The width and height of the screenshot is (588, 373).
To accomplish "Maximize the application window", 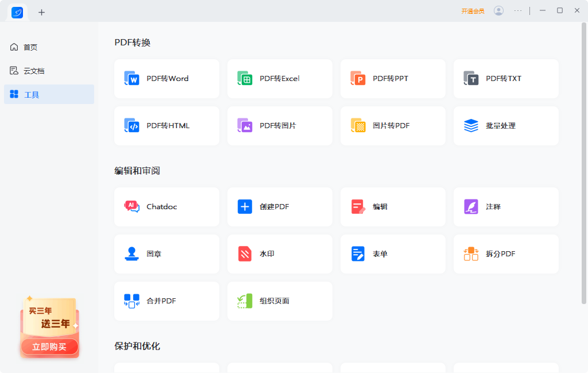I will (559, 10).
